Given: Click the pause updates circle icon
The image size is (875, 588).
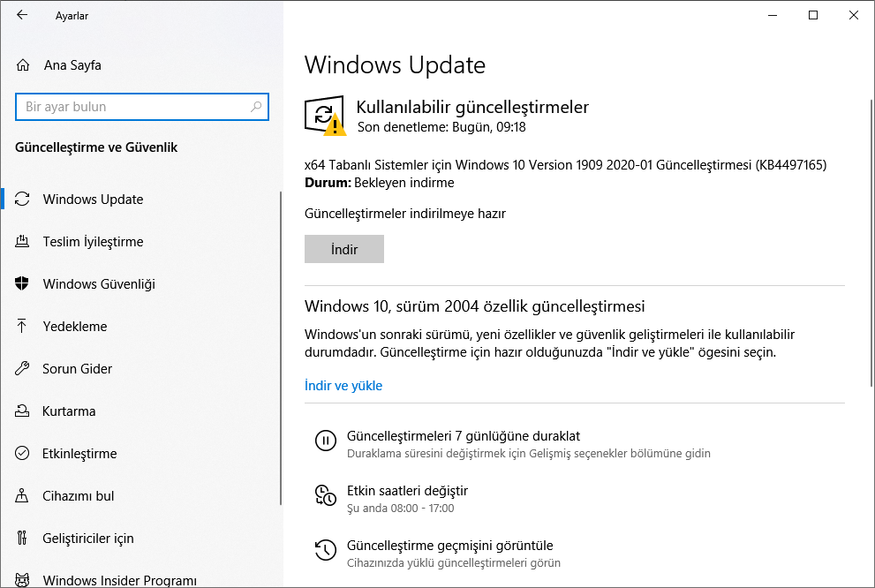Looking at the screenshot, I should [x=325, y=441].
